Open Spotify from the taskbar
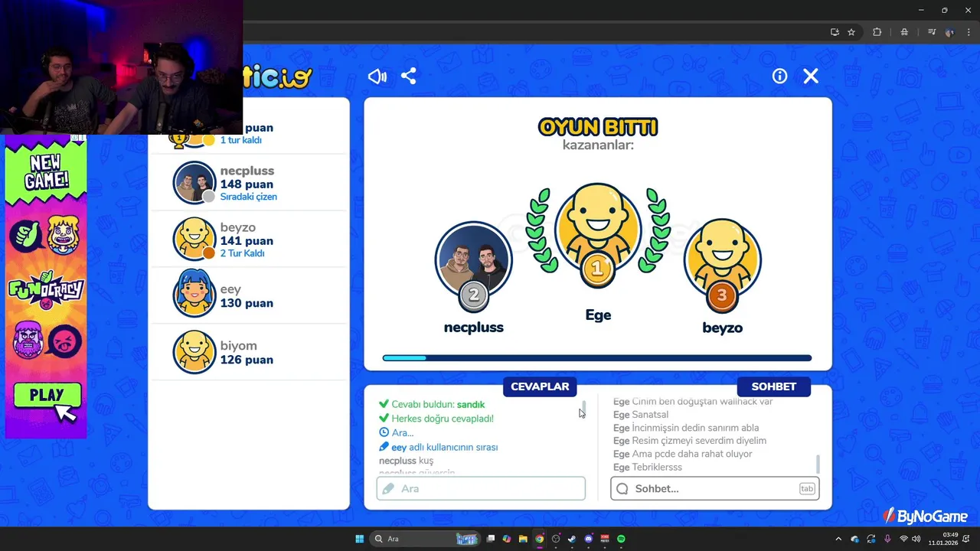Screen dimensions: 980x551 coord(621,539)
